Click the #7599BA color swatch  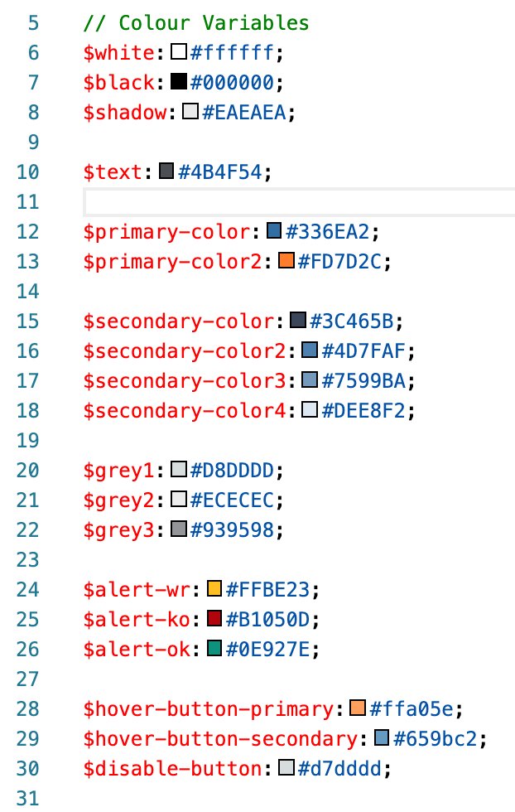click(310, 379)
